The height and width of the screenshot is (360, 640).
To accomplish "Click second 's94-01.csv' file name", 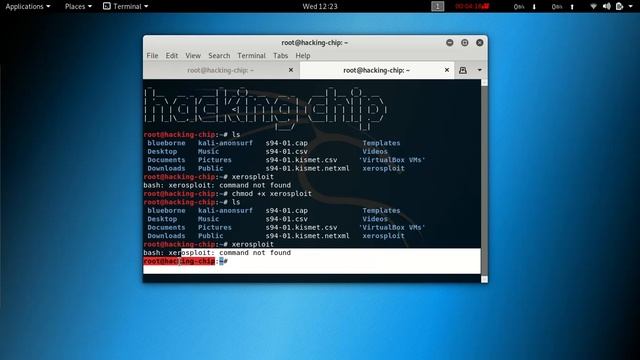I will pos(287,219).
